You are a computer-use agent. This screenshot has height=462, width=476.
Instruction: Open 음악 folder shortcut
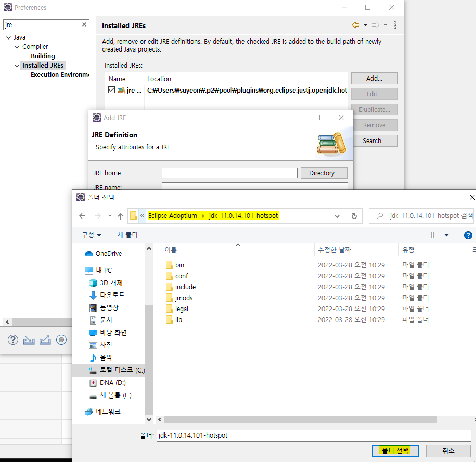(x=101, y=357)
